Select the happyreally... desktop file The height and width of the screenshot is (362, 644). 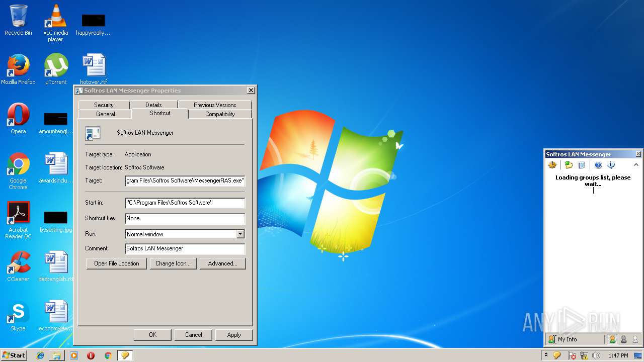(x=93, y=24)
